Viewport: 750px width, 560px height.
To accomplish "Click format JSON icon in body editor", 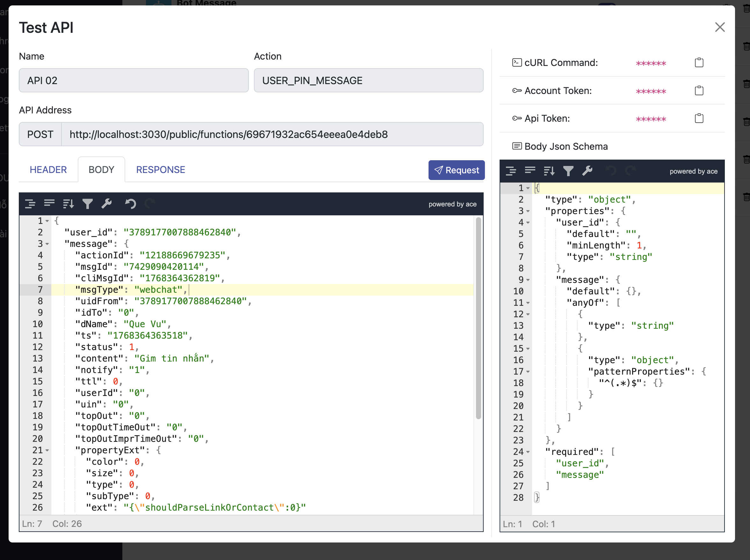I will pyautogui.click(x=30, y=204).
